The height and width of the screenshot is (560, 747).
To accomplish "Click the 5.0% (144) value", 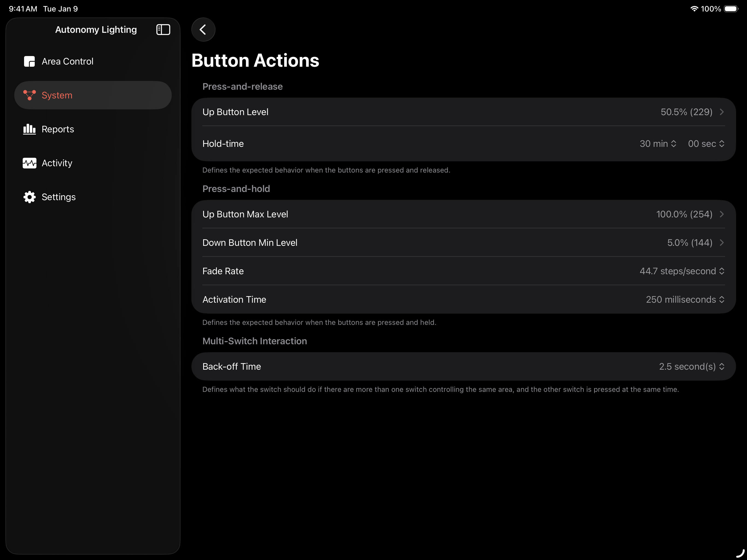I will (x=690, y=243).
